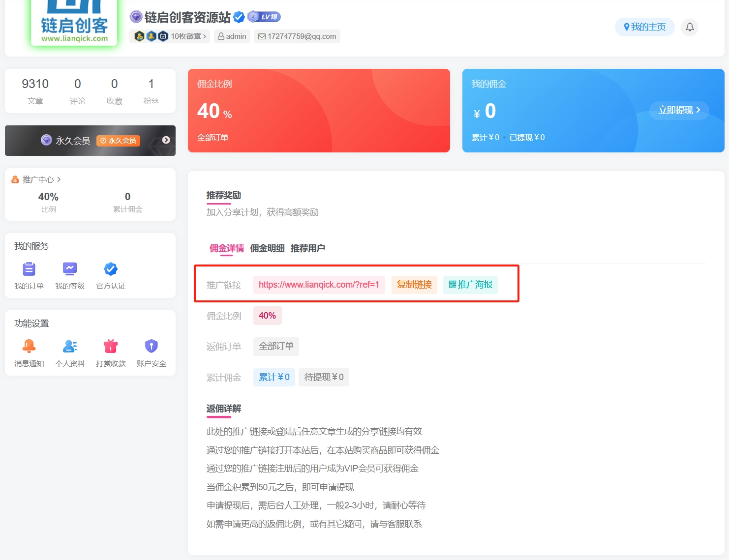
Task: Click the 推荐奖励 heading
Action: [224, 195]
